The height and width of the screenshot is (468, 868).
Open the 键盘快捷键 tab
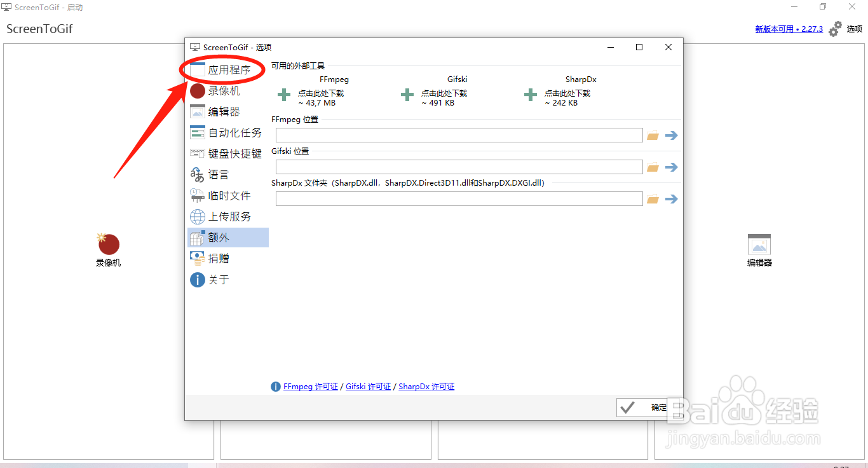[x=227, y=154]
